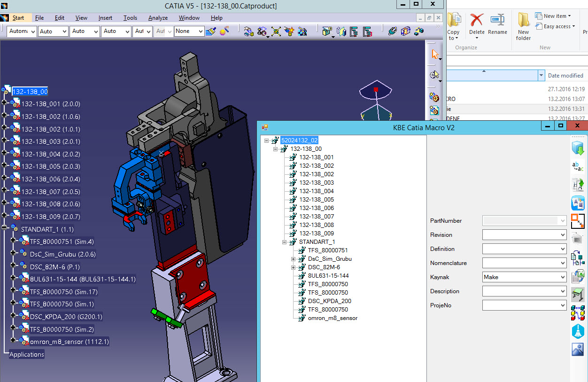The height and width of the screenshot is (382, 588).
Task: Click the Date modified column header
Action: coord(565,75)
